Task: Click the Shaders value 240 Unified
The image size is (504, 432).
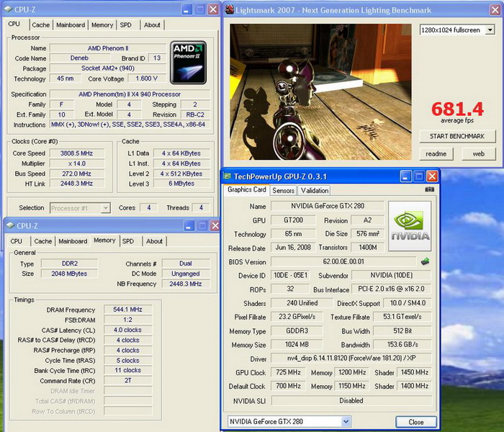Action: 302,303
